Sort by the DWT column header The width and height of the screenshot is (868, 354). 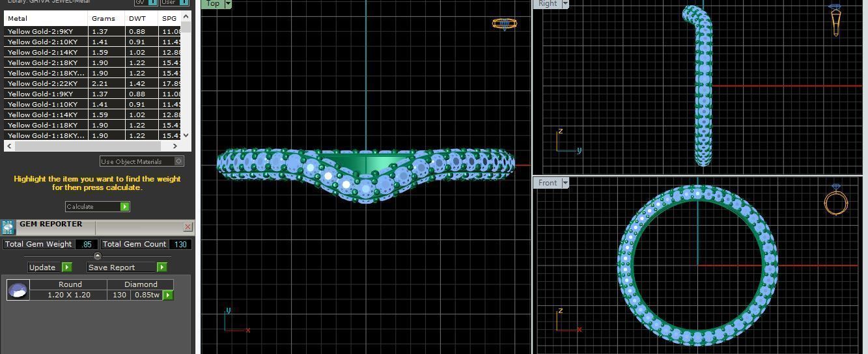(x=141, y=18)
